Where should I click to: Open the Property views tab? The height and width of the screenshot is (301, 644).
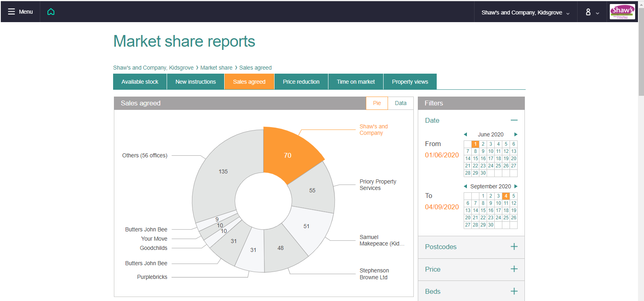click(410, 82)
